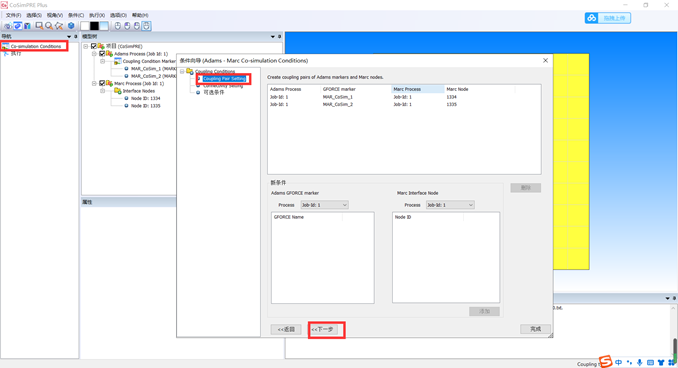Open the 条件(C) menu

point(76,15)
